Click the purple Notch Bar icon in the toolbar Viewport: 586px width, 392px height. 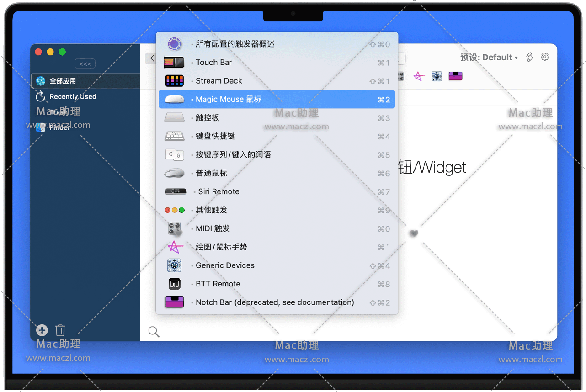coord(455,76)
